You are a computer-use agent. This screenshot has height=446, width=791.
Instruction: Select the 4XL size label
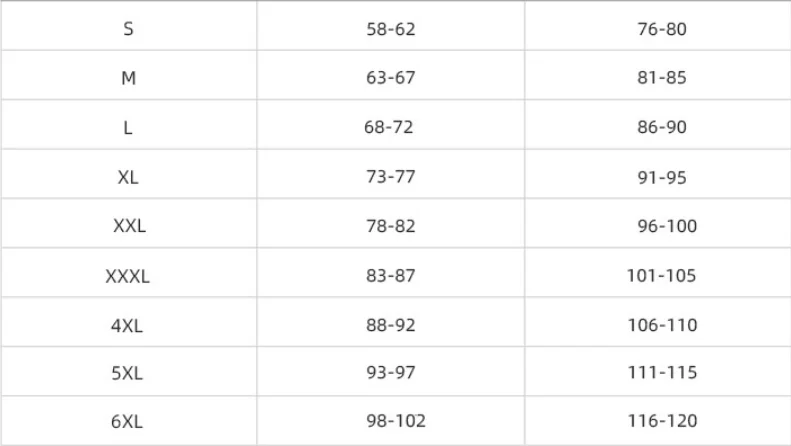coord(127,325)
